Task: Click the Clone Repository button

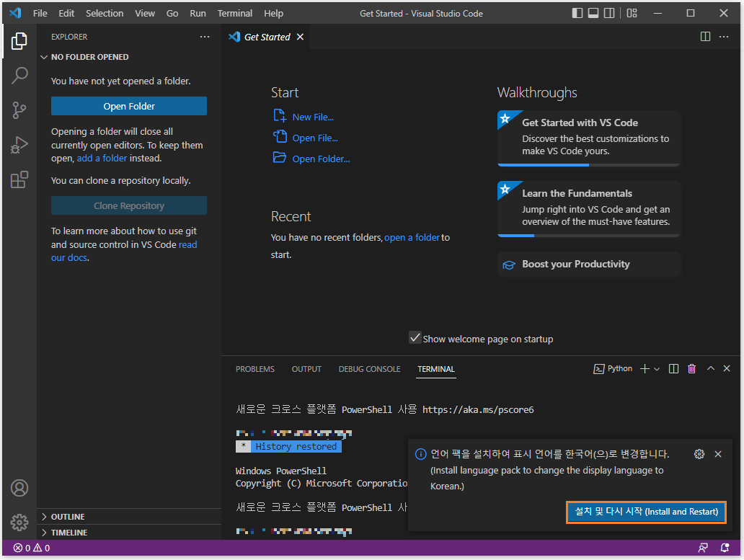Action: 129,206
